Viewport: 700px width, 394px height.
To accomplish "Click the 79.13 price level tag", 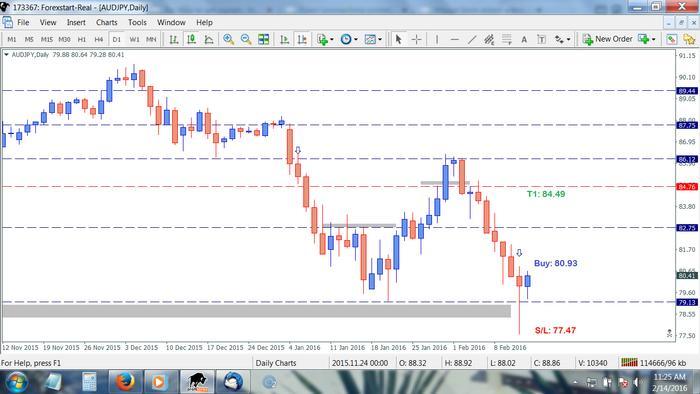I will click(x=687, y=303).
